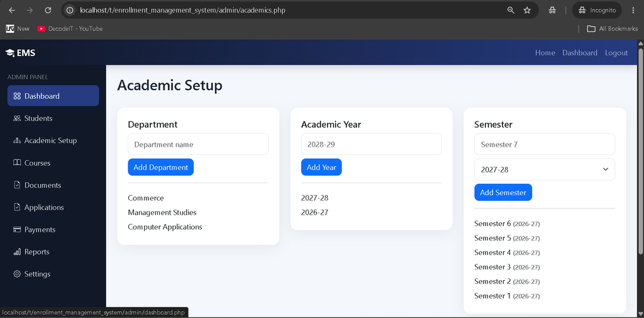Click the Payments credit card icon
Viewport: 644px width, 318px height.
coord(17,230)
